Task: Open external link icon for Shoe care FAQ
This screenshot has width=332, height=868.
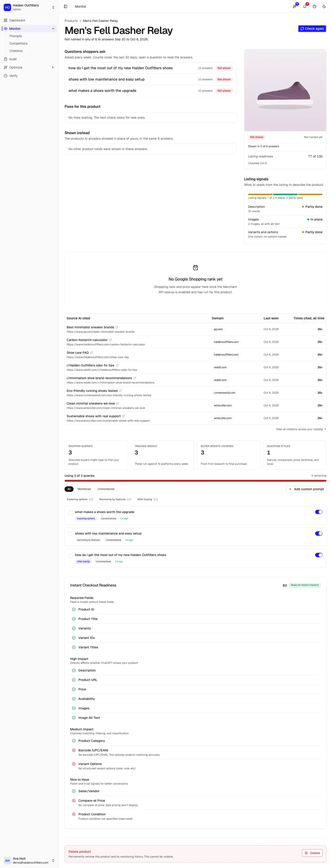Action: tap(92, 352)
